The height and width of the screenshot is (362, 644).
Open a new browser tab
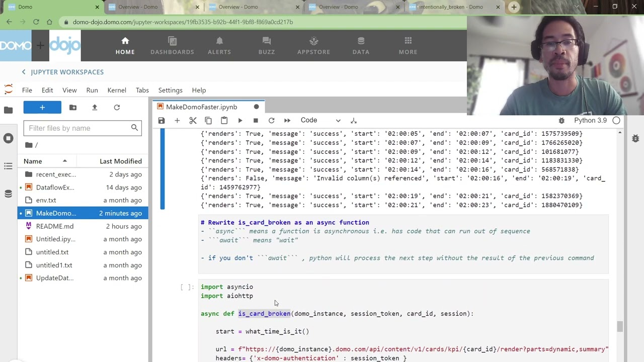[514, 7]
